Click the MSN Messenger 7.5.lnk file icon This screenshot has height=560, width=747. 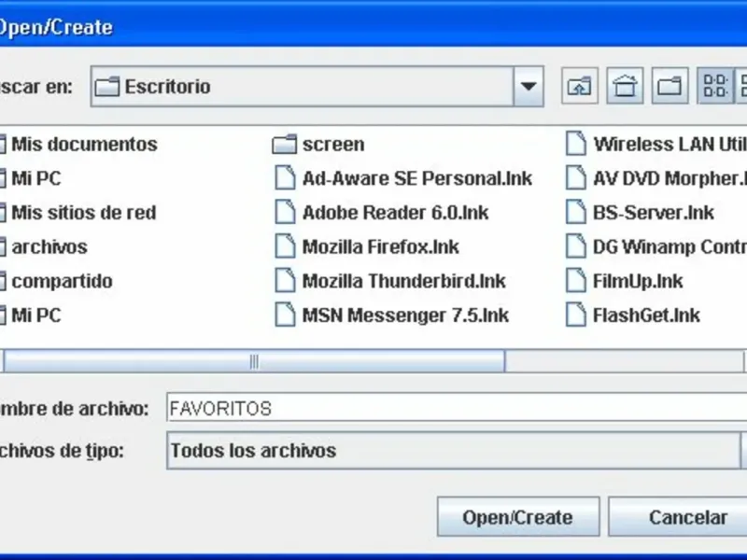pos(285,315)
